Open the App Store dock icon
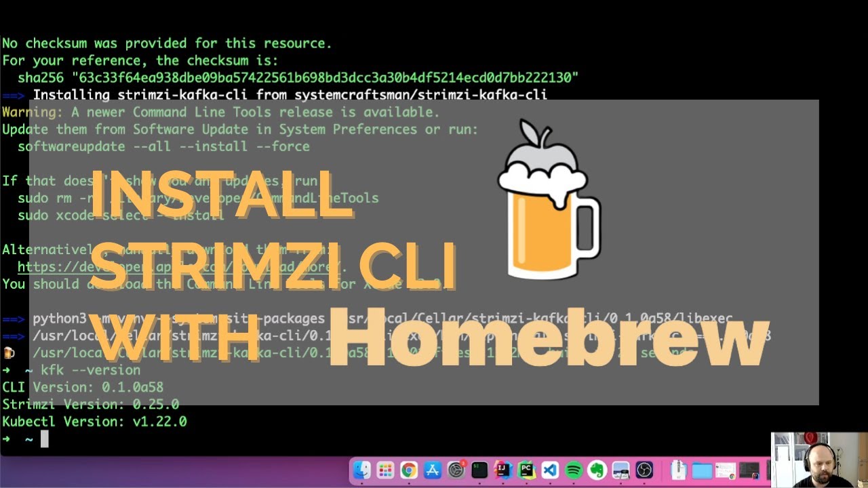868x488 pixels. pos(433,470)
